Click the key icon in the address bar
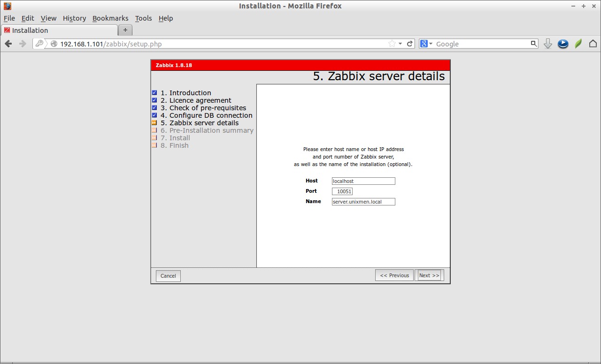Screen dimensions: 601x364 [39, 44]
